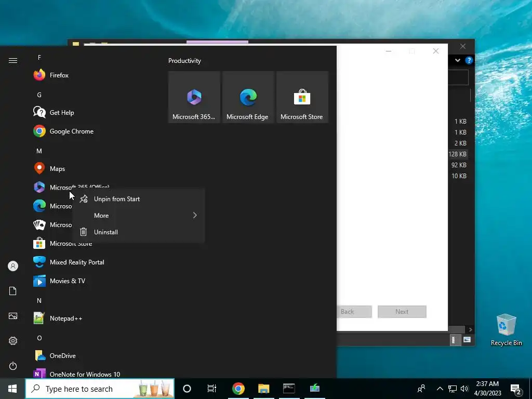Screen dimensions: 532x399
Task: Open Settings gear in Start sidebar
Action: (13, 341)
